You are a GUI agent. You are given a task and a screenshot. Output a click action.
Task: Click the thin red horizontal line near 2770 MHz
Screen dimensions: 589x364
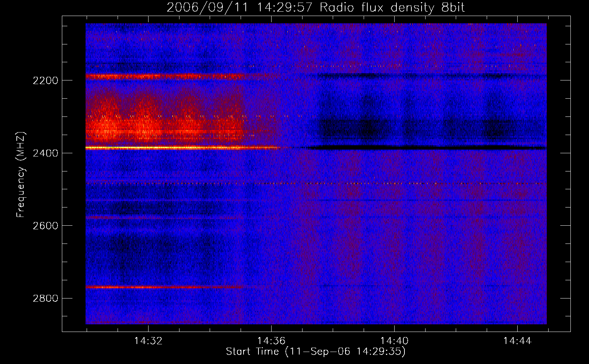point(164,287)
